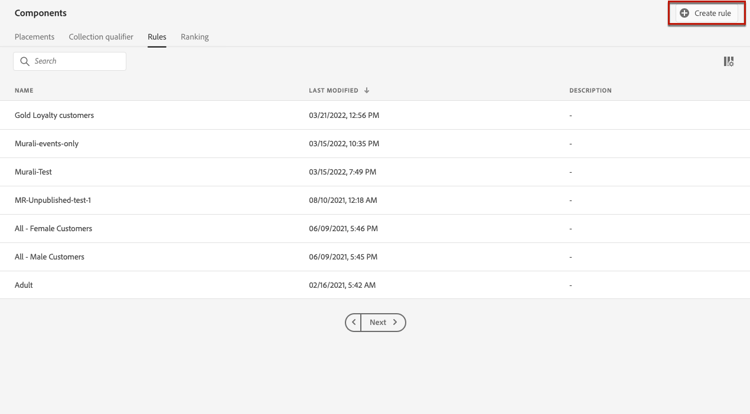
Task: Open the Adult rule
Action: [x=23, y=285]
